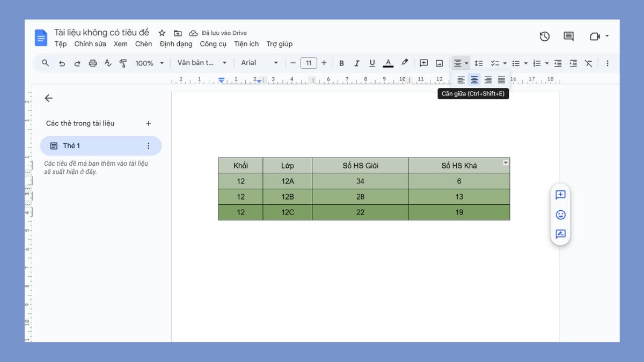Screen dimensions: 644x362
Task: Click the Insert image icon
Action: (x=439, y=63)
